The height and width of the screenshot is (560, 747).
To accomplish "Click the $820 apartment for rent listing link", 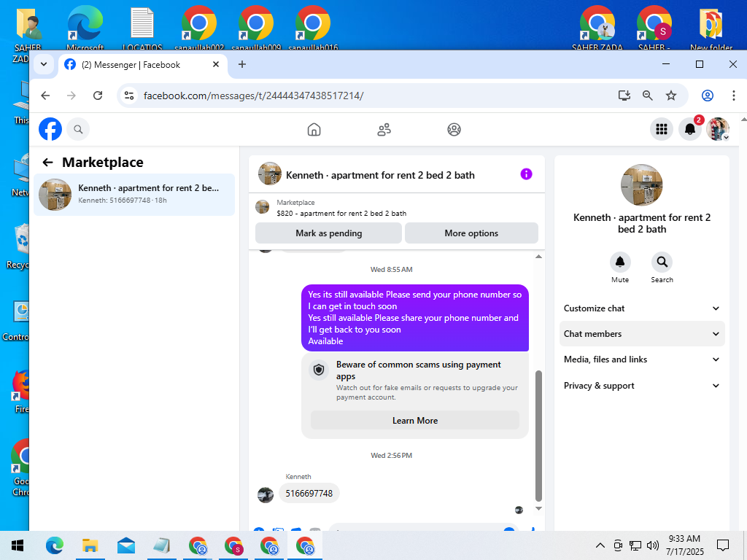I will [x=341, y=214].
